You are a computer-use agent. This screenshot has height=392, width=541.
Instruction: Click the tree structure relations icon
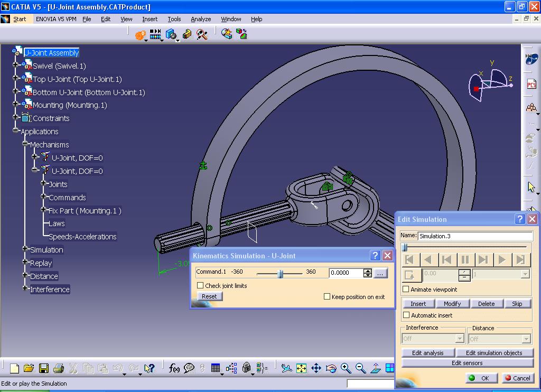231,368
